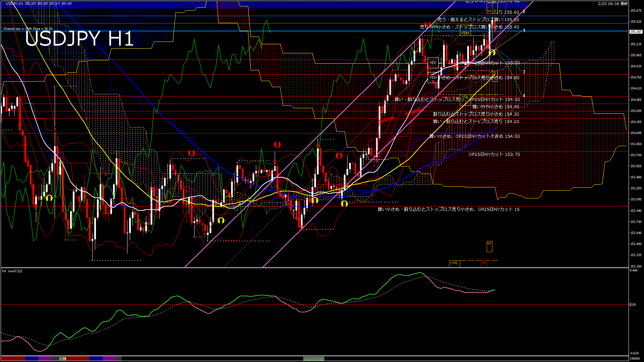The image size is (644, 362).
Task: Click the YDO yesterday-open label box
Action: [433, 77]
